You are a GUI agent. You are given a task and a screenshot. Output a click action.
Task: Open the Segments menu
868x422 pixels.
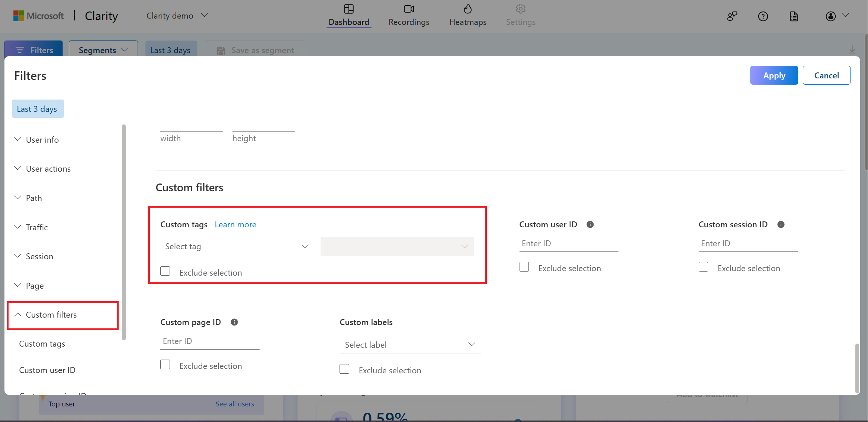[x=102, y=50]
